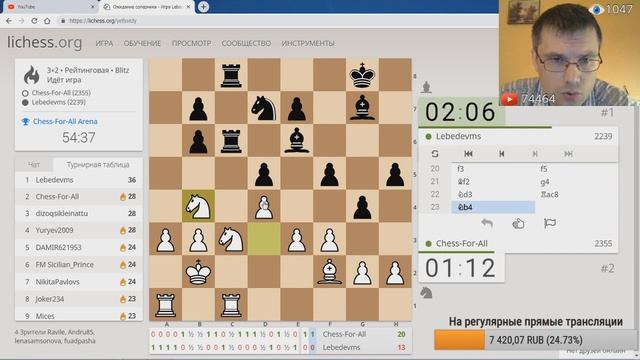This screenshot has height=360, width=640.
Task: Click the browser back arrow
Action: 9,20
